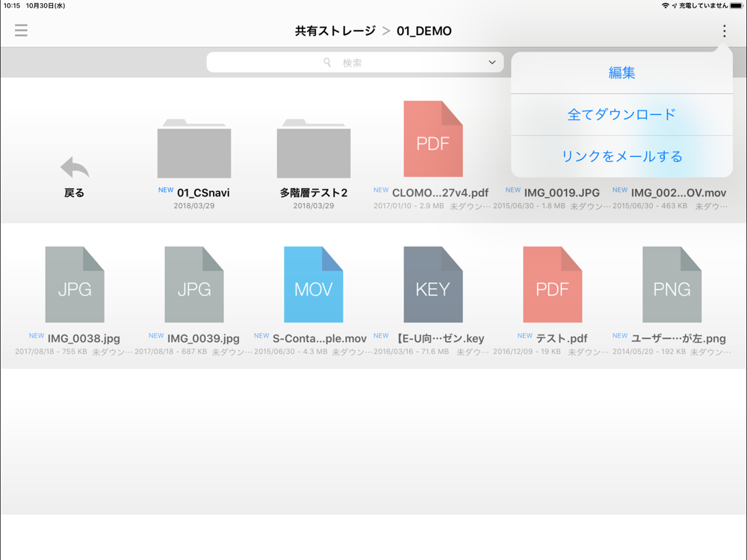Click the IMG_0039.jpg file name
This screenshot has height=560, width=747.
coord(203,338)
